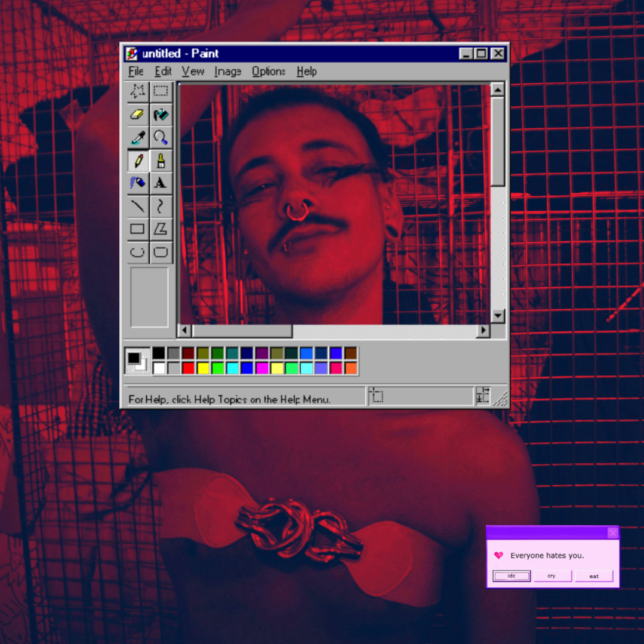Select the Line tool

click(138, 206)
